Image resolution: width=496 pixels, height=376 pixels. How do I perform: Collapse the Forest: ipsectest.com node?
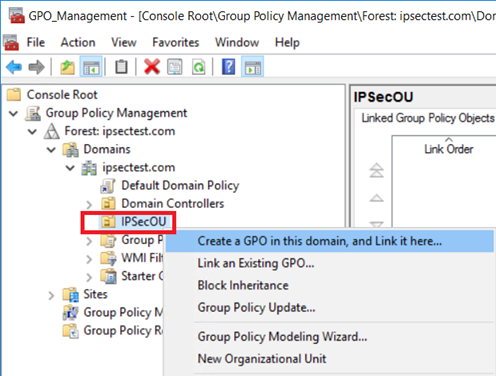[x=32, y=131]
